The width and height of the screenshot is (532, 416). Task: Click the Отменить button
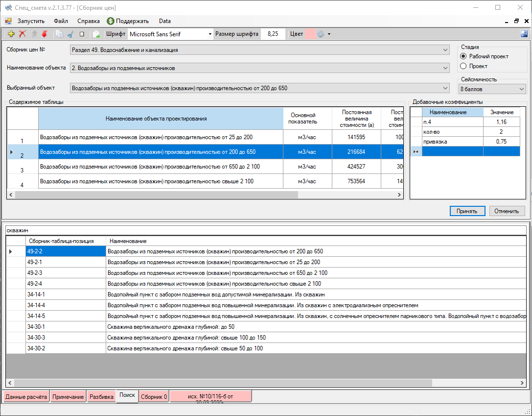pos(507,211)
